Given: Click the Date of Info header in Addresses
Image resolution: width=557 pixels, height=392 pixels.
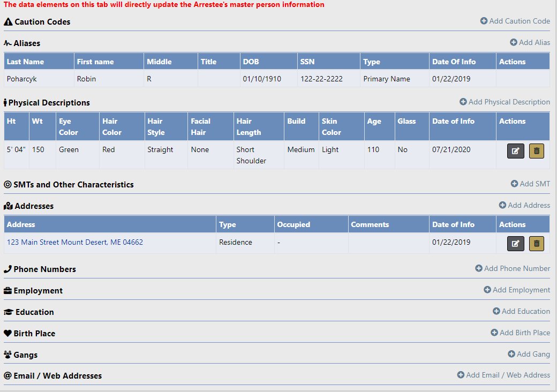Looking at the screenshot, I should pyautogui.click(x=453, y=224).
